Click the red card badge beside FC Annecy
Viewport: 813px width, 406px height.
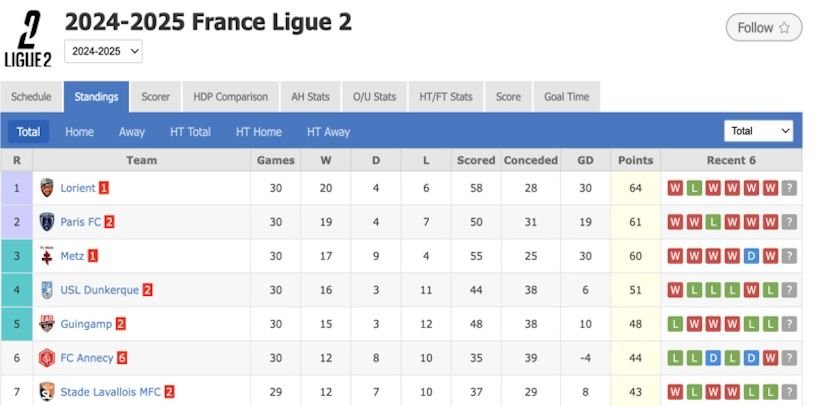pos(122,358)
